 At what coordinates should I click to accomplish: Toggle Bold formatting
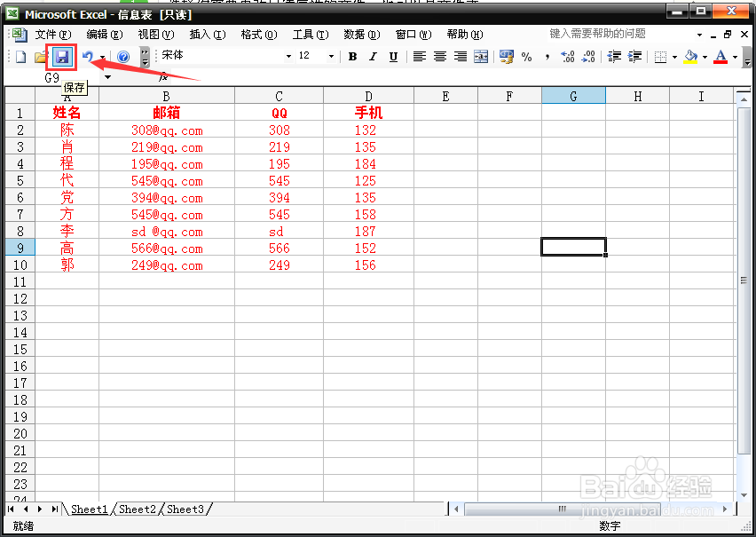352,57
